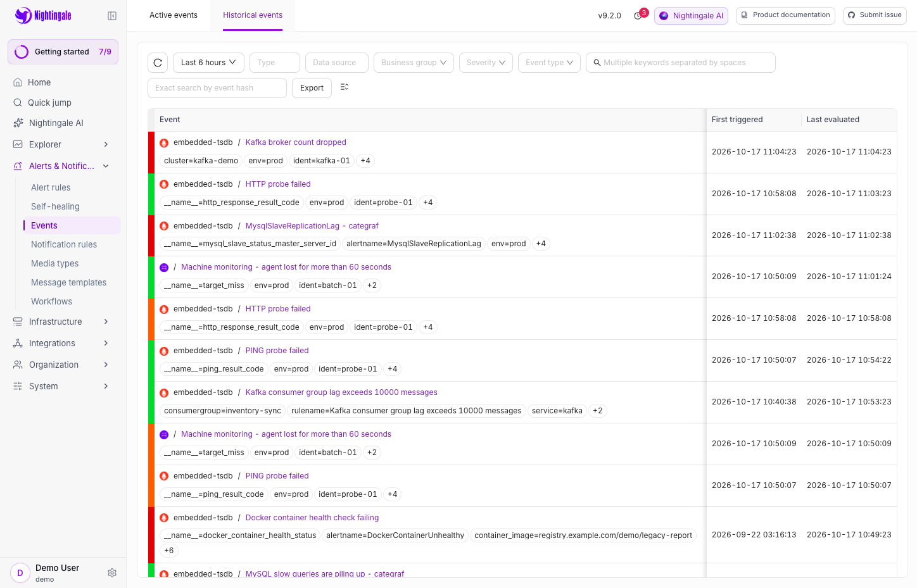This screenshot has height=588, width=917.
Task: Open the Getting started 7/9 progress card
Action: 63,52
